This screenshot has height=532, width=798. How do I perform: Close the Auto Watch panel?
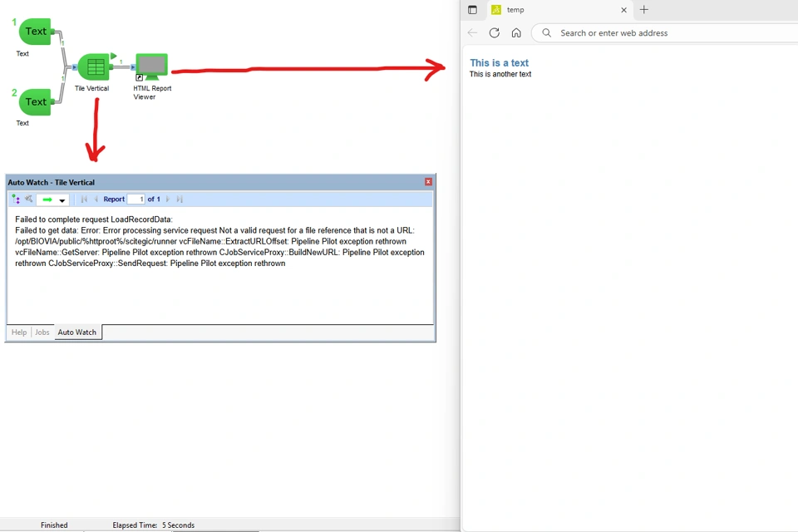[428, 182]
